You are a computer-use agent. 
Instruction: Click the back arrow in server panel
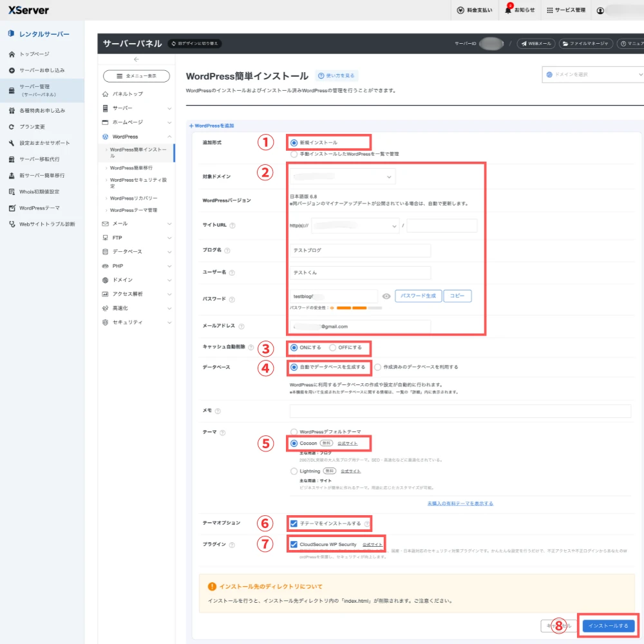(136, 59)
